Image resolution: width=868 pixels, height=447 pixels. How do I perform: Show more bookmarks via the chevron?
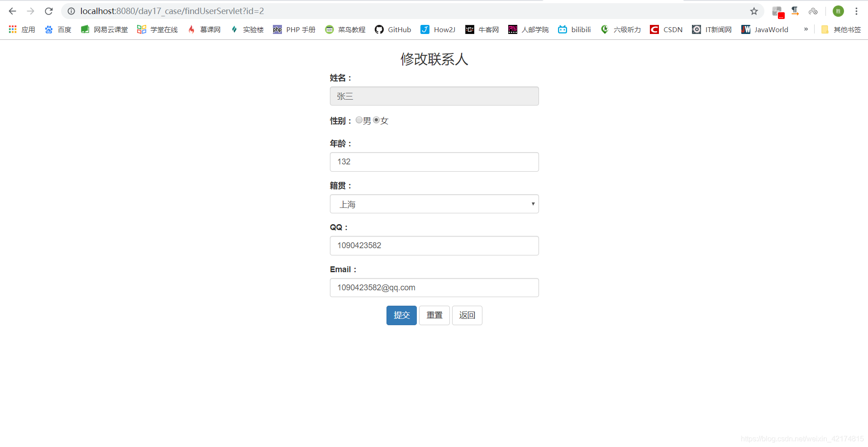(x=806, y=29)
